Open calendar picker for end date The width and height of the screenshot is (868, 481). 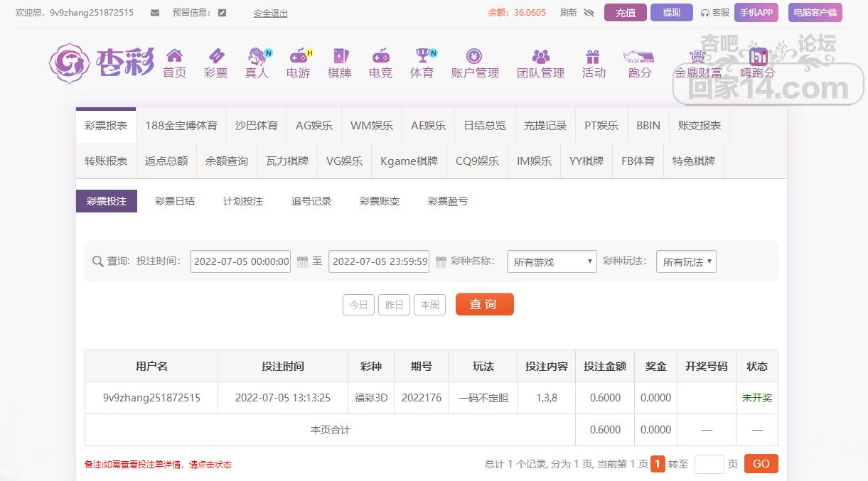click(x=441, y=261)
